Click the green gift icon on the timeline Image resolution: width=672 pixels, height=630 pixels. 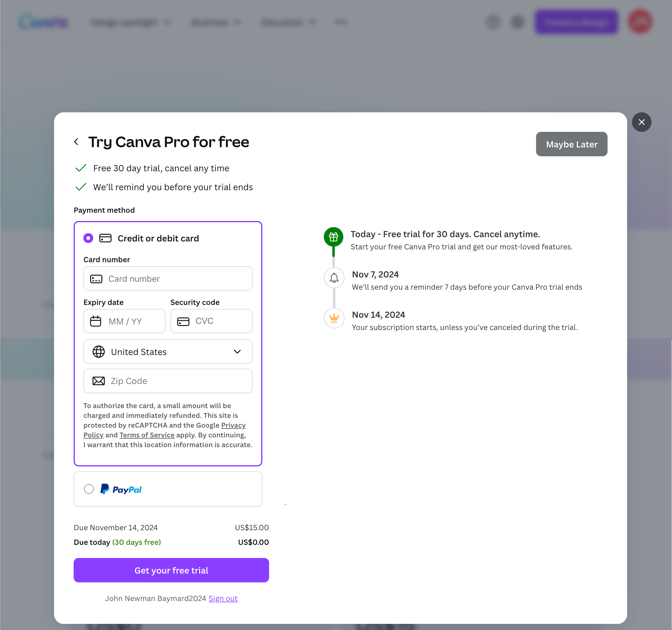coord(334,237)
